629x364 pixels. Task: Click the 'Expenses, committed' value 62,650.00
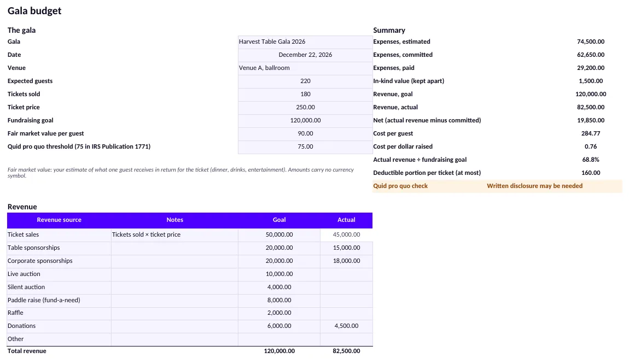pos(591,55)
